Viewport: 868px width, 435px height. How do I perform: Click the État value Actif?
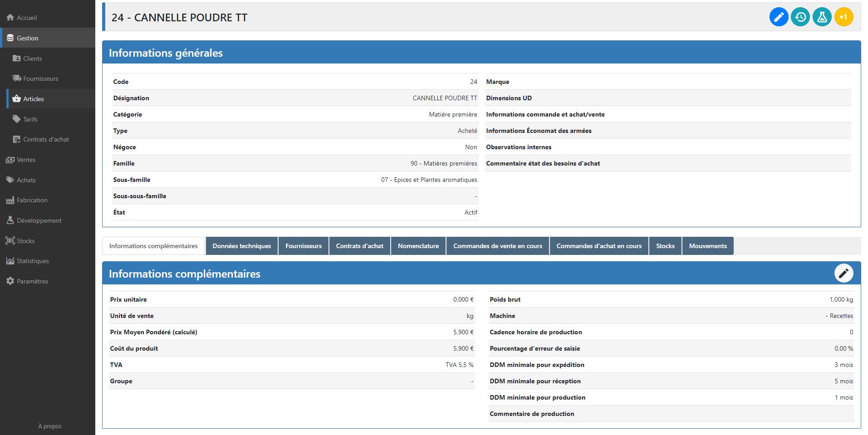click(471, 212)
